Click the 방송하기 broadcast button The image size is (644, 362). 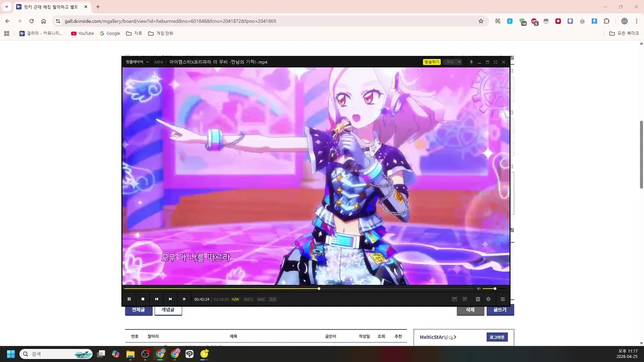pos(432,62)
